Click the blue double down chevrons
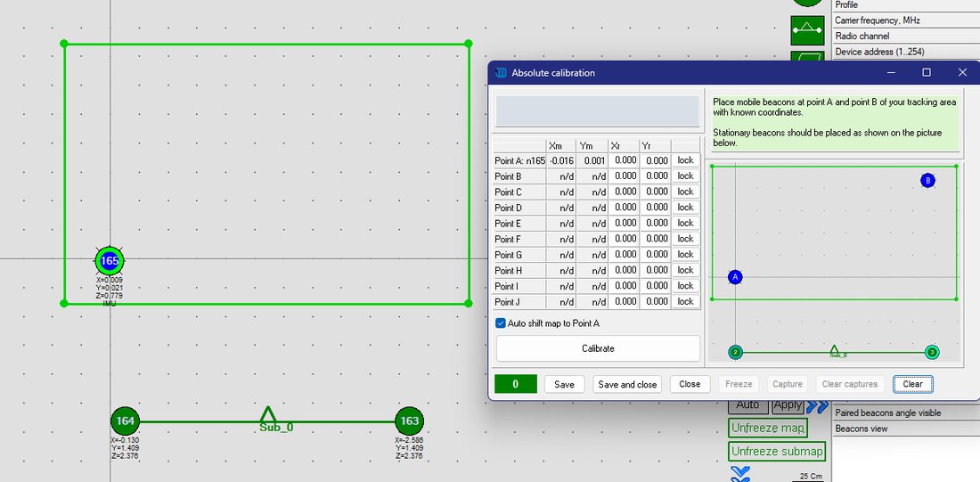Viewport: 980px width, 482px height. coord(740,473)
